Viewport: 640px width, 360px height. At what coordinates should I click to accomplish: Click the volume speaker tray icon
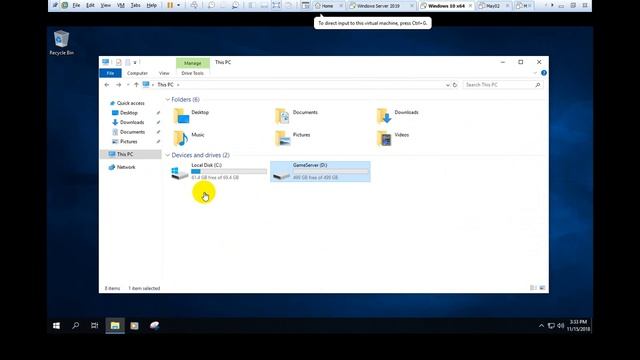pos(561,325)
